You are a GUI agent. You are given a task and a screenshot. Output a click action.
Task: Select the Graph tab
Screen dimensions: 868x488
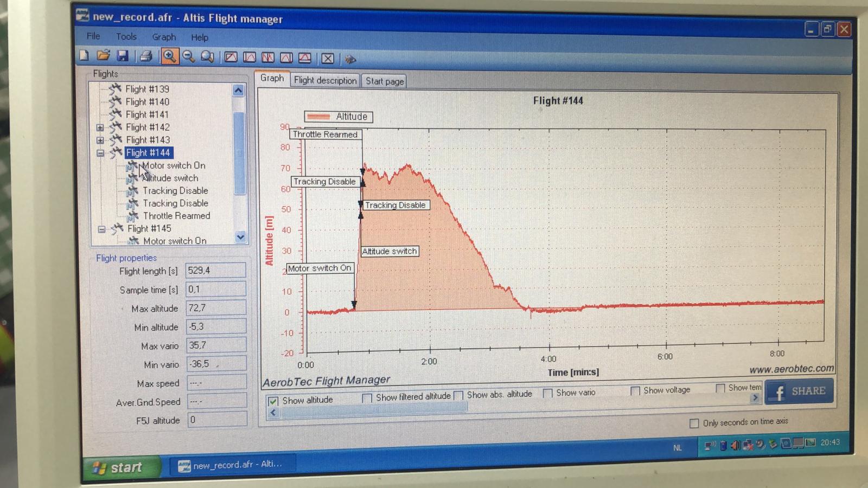[272, 78]
